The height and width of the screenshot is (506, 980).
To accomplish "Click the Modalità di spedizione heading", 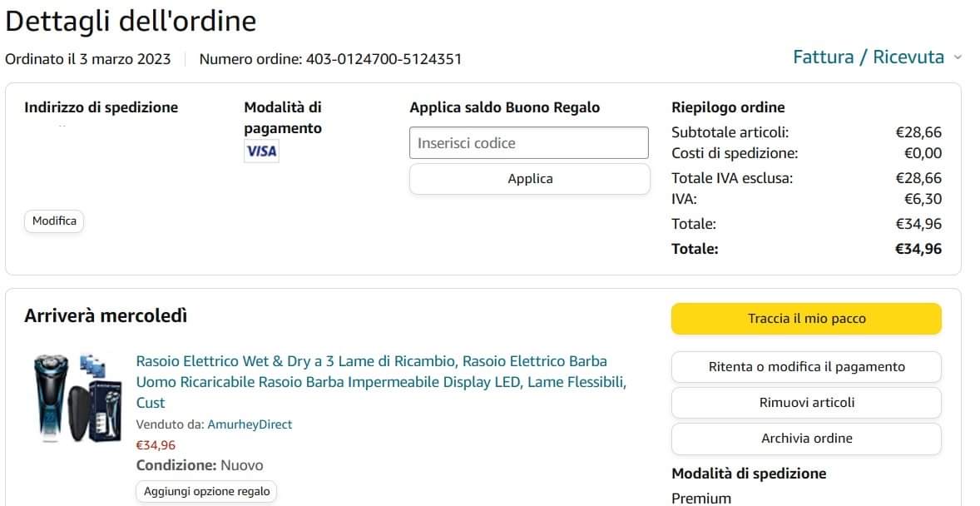I will click(749, 474).
